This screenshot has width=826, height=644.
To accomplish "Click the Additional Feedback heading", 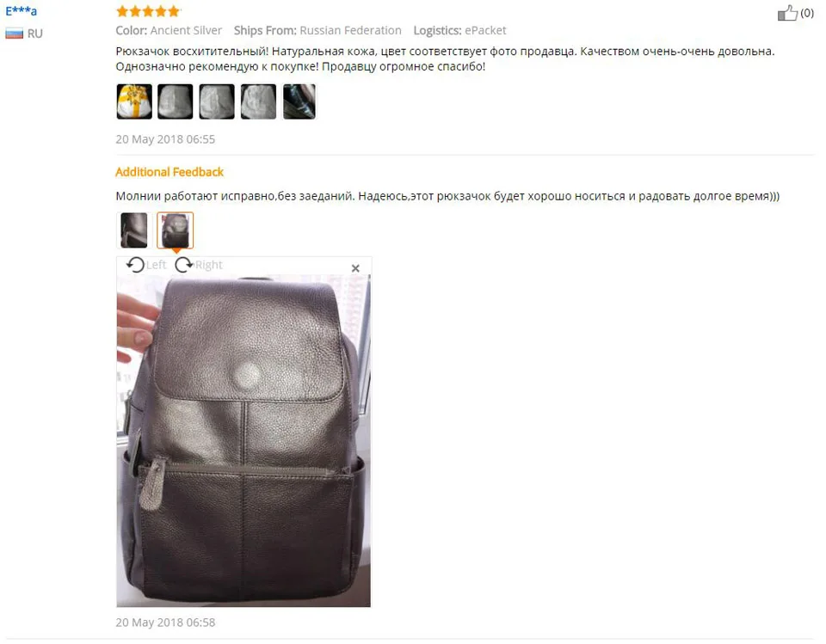I will 170,172.
